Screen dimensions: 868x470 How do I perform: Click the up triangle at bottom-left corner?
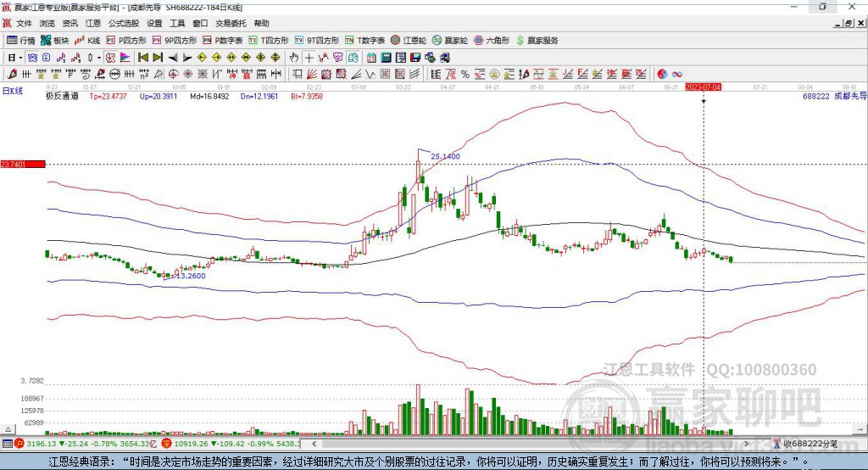pyautogui.click(x=8, y=429)
